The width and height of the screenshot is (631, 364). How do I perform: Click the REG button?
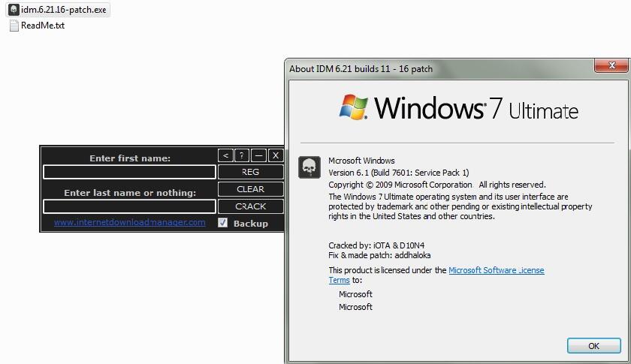click(250, 172)
